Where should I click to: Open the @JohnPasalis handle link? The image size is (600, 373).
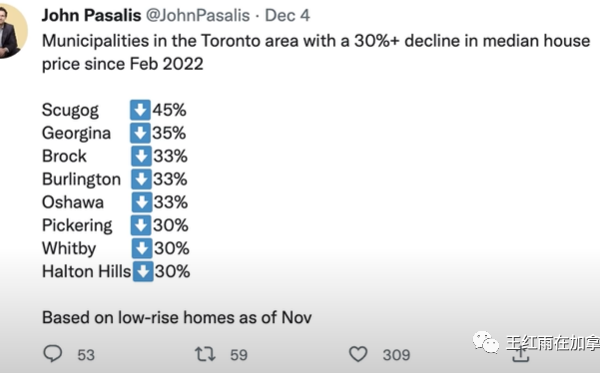[x=198, y=16]
